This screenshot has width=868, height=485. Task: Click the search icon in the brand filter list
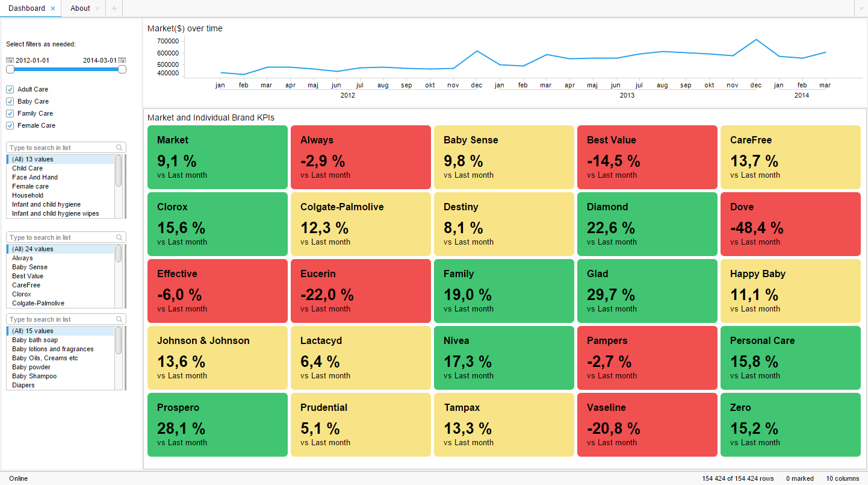(x=119, y=237)
